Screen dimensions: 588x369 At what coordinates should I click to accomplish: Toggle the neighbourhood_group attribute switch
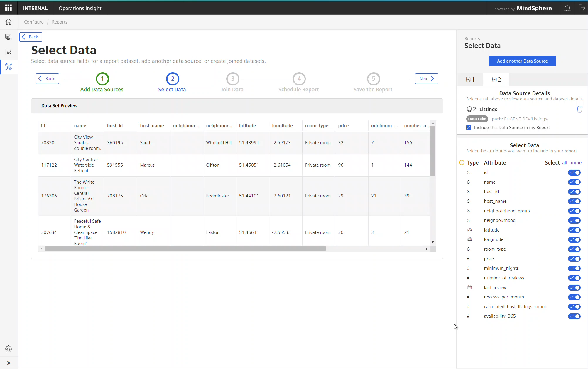(574, 211)
